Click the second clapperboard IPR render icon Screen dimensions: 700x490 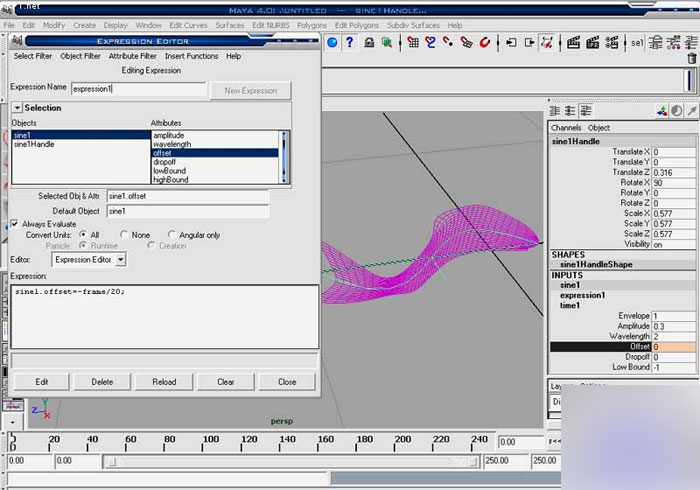[x=592, y=43]
